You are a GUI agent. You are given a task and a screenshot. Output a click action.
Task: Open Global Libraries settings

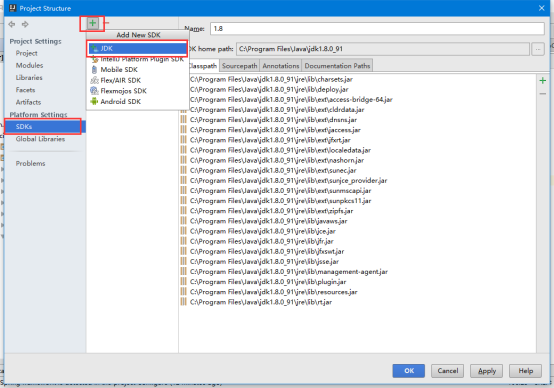[40, 139]
